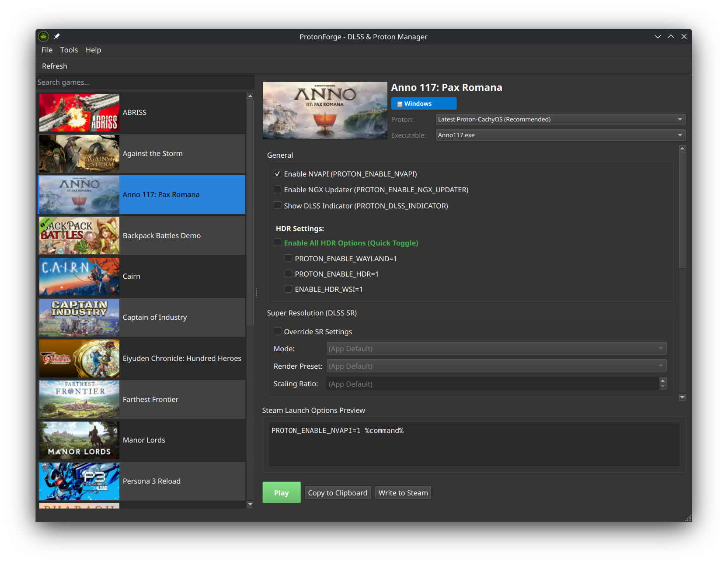
Task: Click Write to Steam button
Action: point(403,493)
